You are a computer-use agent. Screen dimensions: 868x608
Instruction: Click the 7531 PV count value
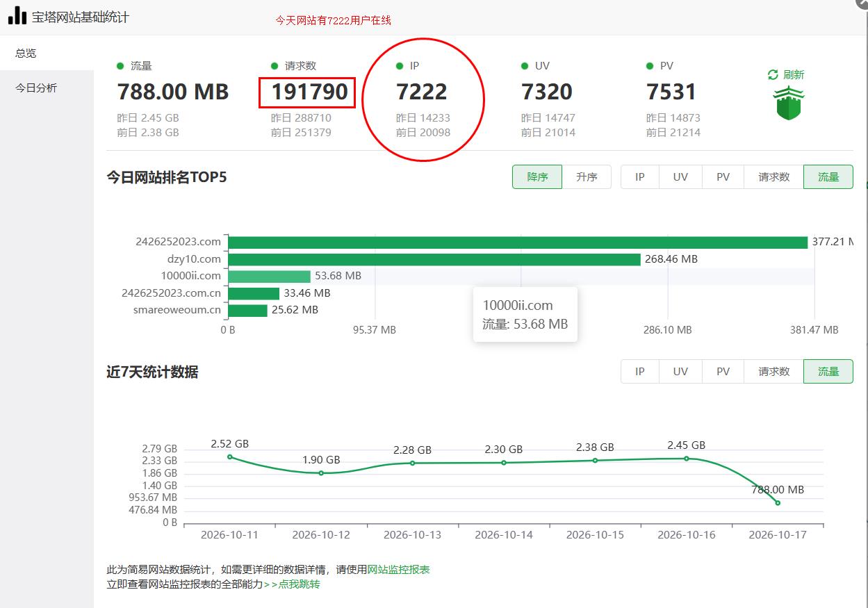point(671,92)
